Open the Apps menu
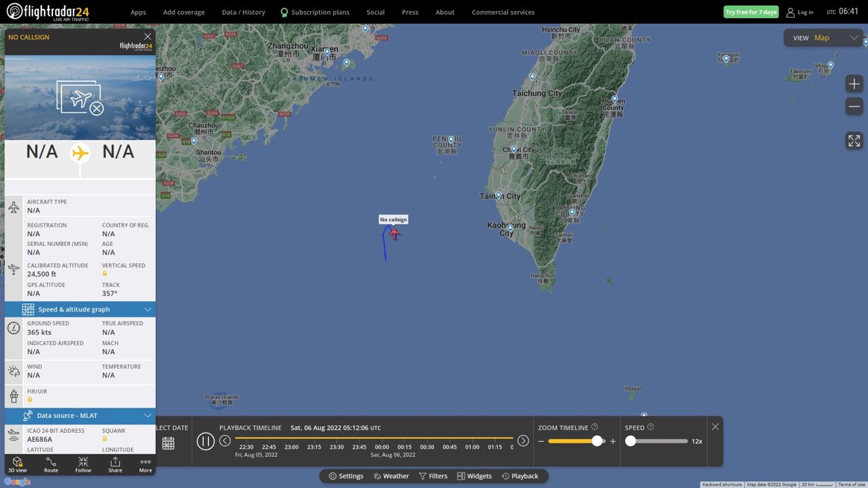Viewport: 868px width, 488px height. (138, 12)
